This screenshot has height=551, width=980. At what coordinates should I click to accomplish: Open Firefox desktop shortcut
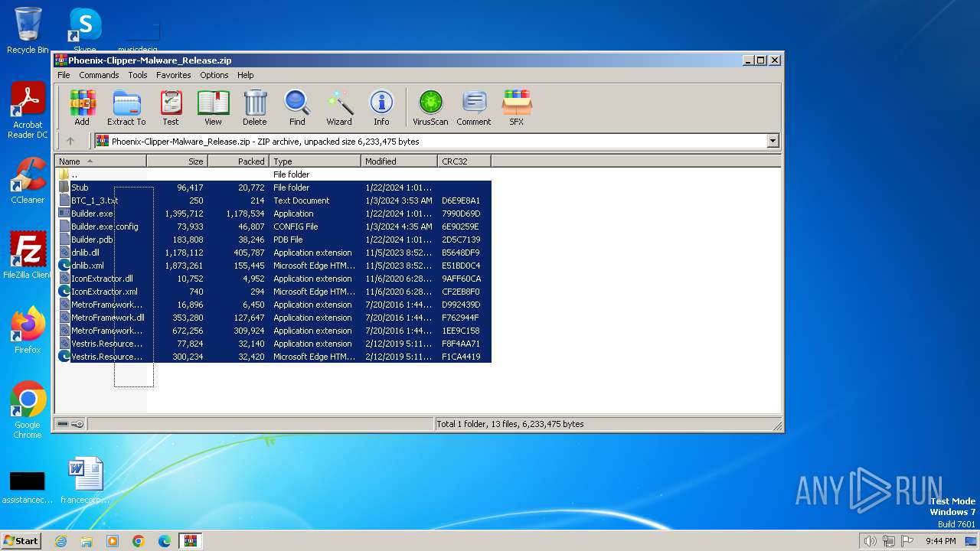tap(28, 330)
